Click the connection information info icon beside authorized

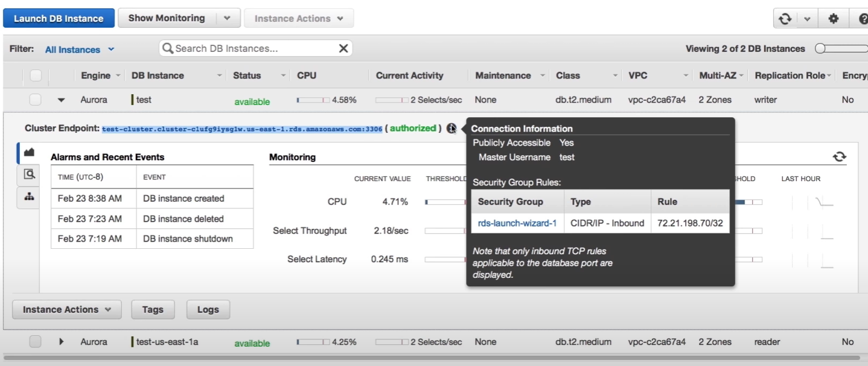pyautogui.click(x=452, y=128)
